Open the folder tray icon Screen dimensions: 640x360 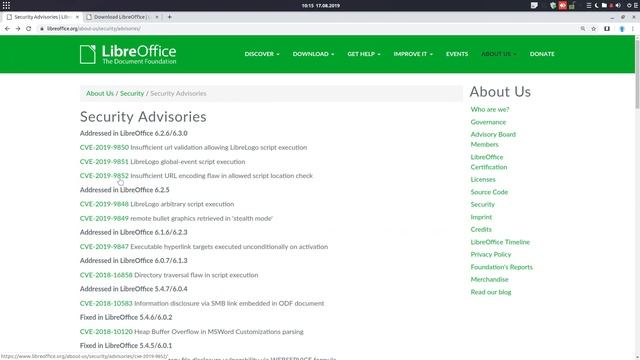point(604,5)
